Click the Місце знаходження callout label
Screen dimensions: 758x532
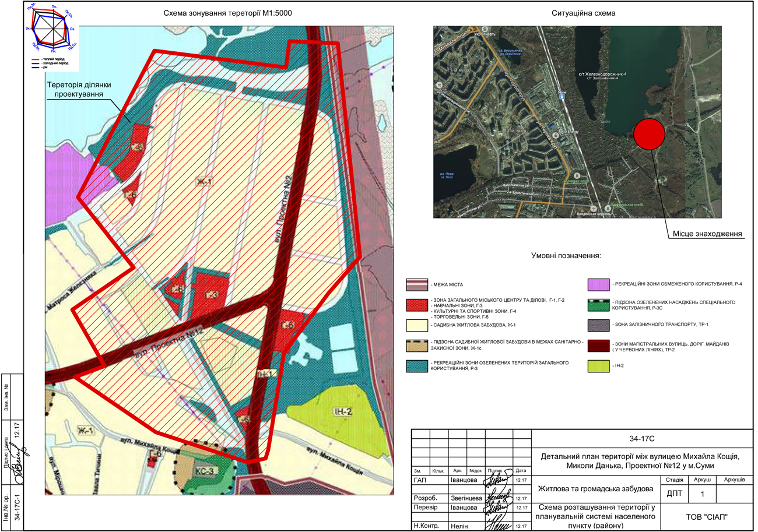[x=707, y=234]
